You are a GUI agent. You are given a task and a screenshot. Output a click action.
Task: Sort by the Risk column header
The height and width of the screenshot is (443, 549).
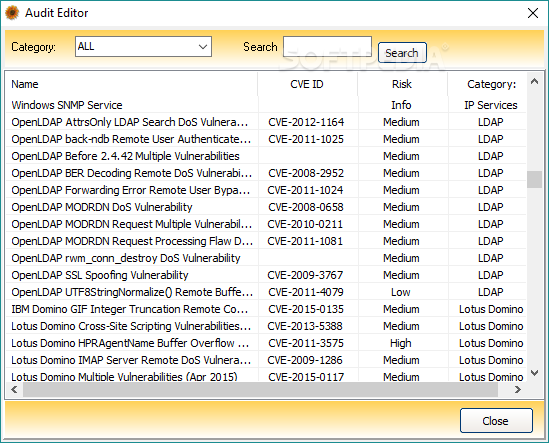pos(402,84)
